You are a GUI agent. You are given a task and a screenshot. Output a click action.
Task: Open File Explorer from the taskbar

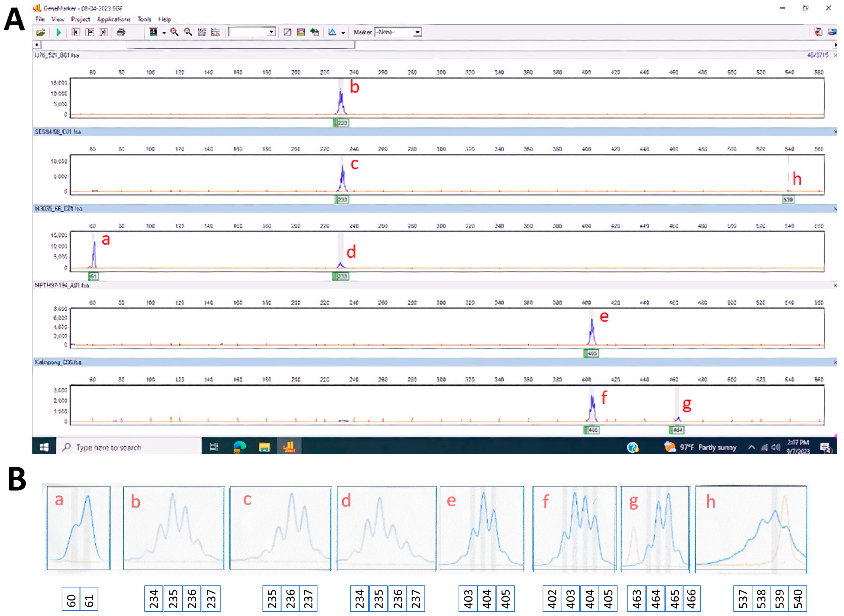(264, 447)
